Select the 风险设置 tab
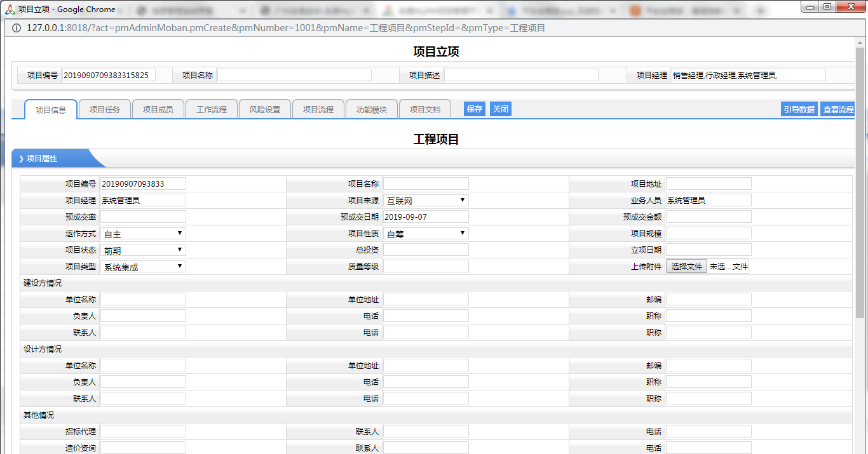The image size is (868, 454). tap(264, 109)
